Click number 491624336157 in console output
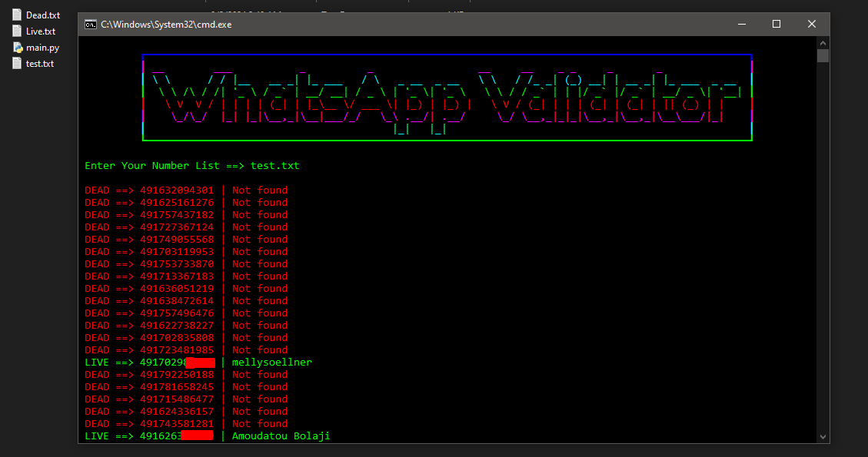The height and width of the screenshot is (457, 868). [x=177, y=411]
